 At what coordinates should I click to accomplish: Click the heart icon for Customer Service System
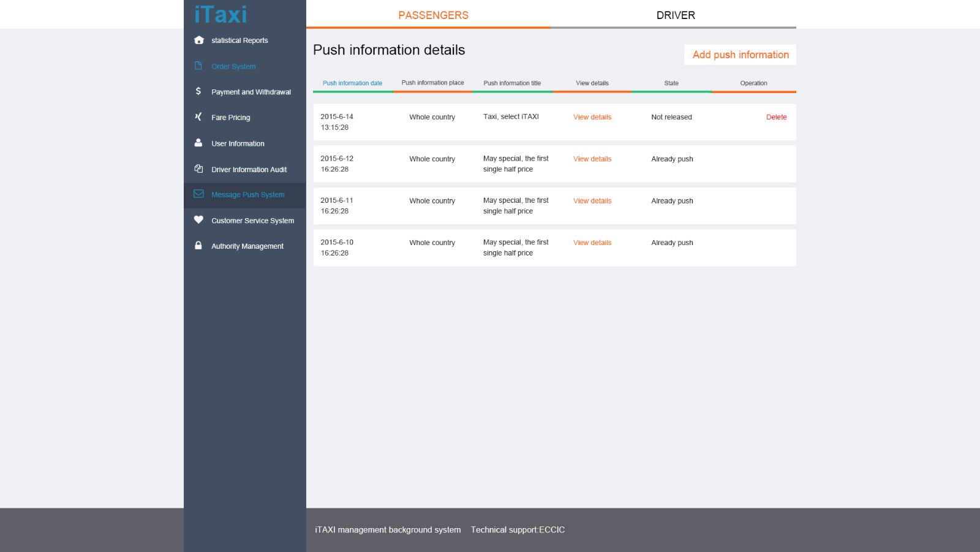198,220
